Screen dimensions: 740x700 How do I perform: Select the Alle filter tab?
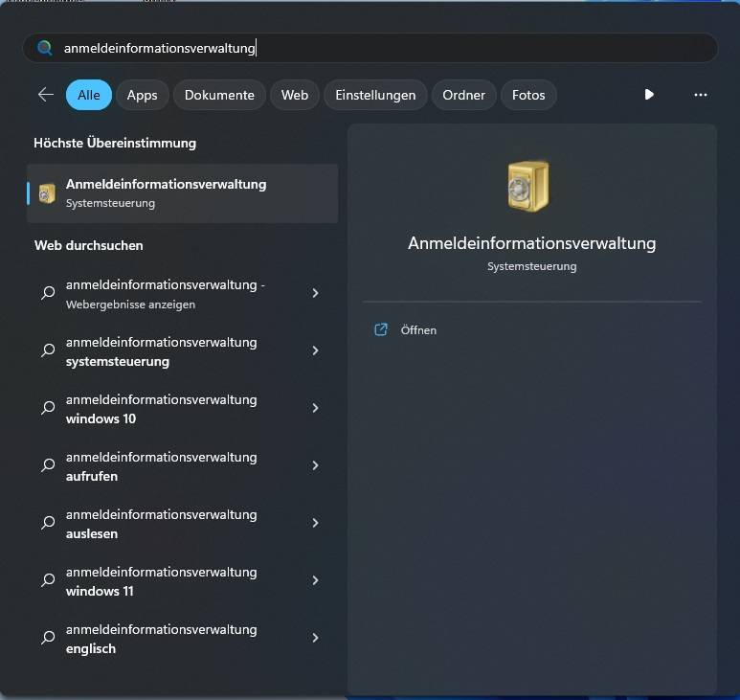point(89,95)
